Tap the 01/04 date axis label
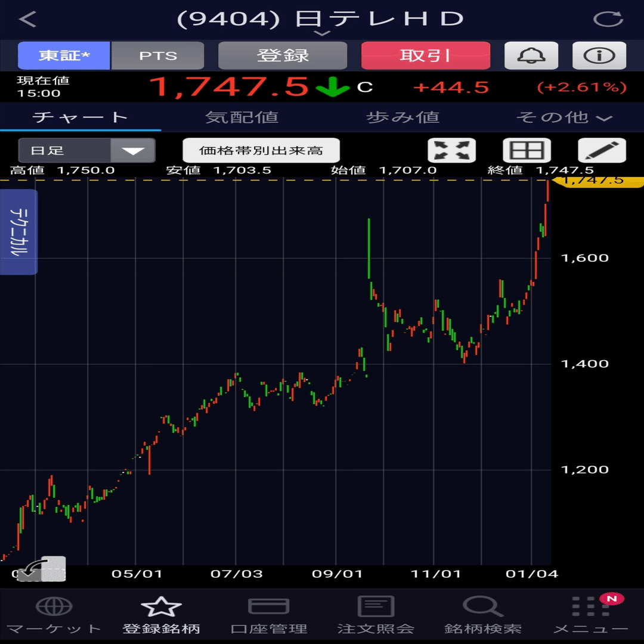 pos(532,574)
